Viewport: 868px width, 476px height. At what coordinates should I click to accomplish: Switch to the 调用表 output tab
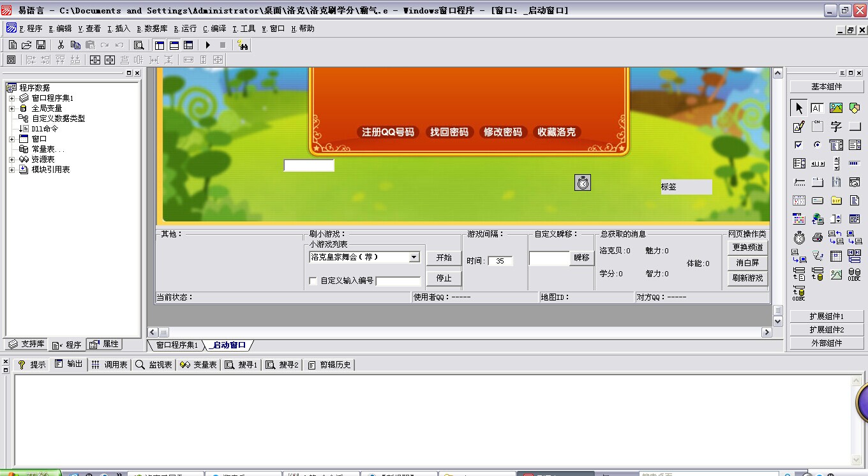pos(109,364)
